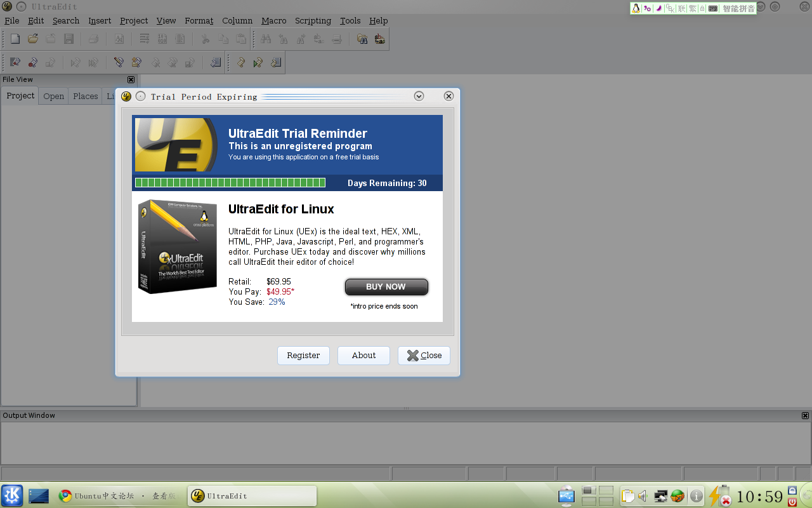Open the Format menu

pyautogui.click(x=199, y=20)
